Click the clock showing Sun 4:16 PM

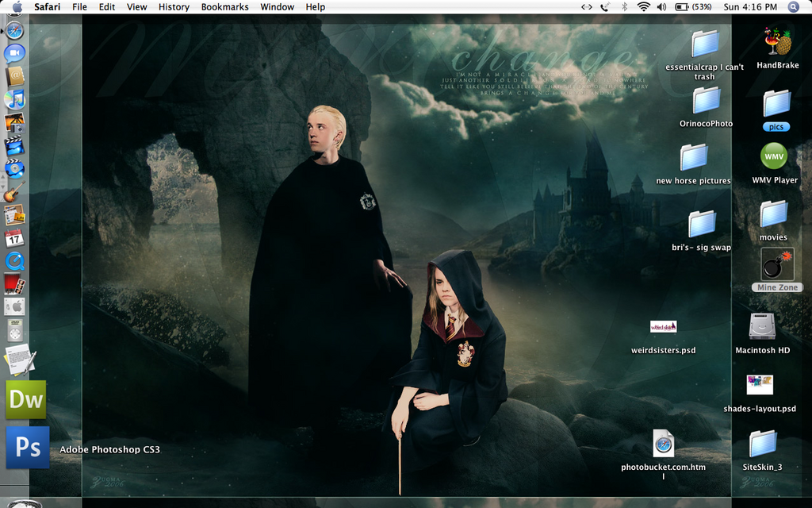(x=750, y=6)
